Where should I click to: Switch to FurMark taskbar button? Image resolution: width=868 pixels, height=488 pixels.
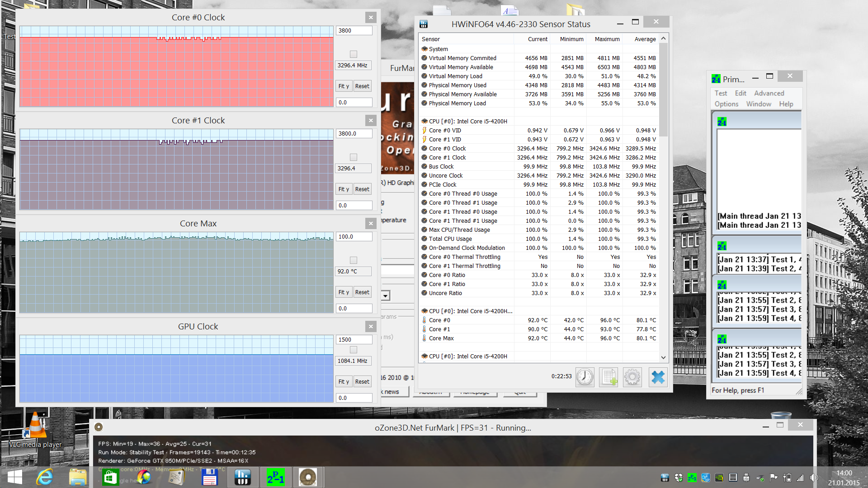point(308,477)
